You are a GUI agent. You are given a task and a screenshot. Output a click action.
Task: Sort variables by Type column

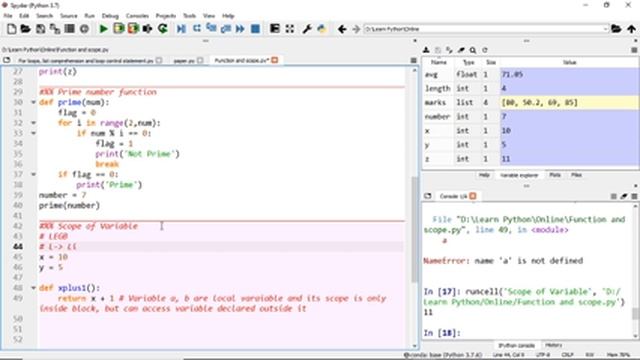click(x=468, y=62)
